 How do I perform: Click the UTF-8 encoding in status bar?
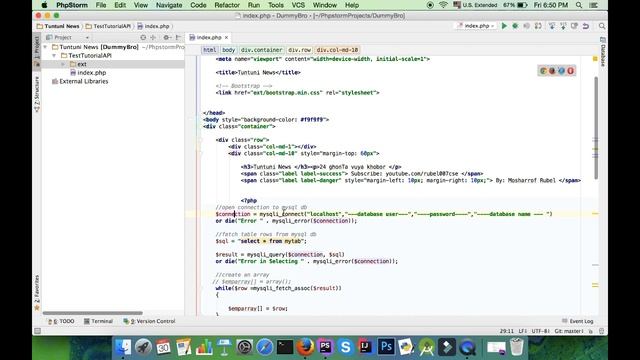[540, 331]
